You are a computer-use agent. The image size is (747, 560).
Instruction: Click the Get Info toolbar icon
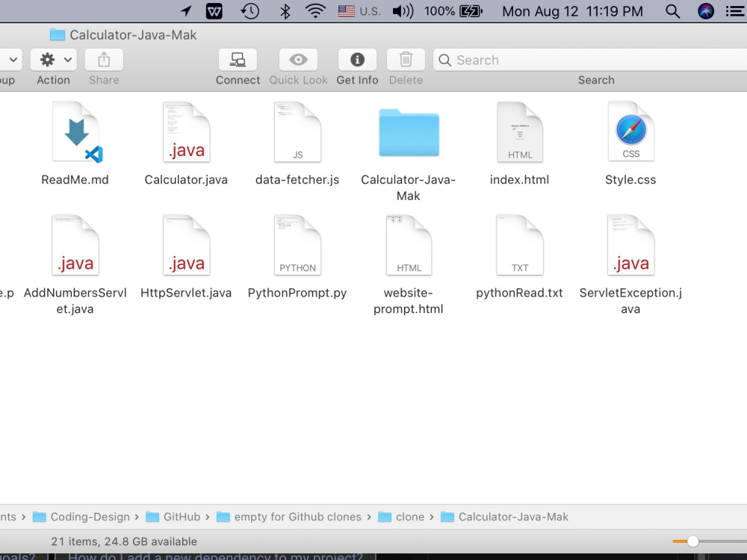[x=357, y=60]
